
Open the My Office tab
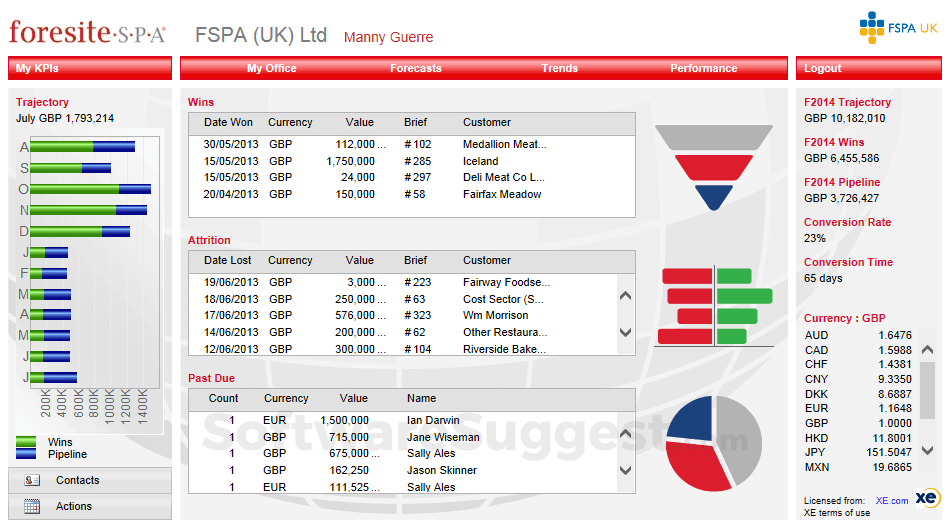272,68
